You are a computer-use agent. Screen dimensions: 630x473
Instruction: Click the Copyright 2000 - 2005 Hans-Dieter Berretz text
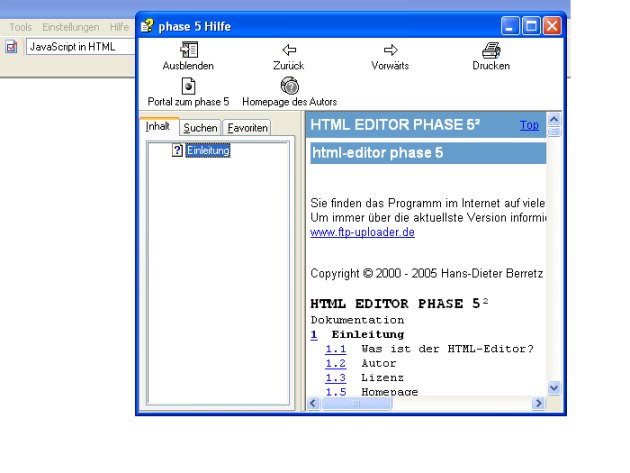point(427,273)
